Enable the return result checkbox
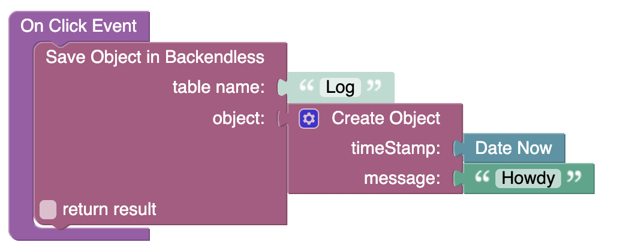 click(x=48, y=210)
